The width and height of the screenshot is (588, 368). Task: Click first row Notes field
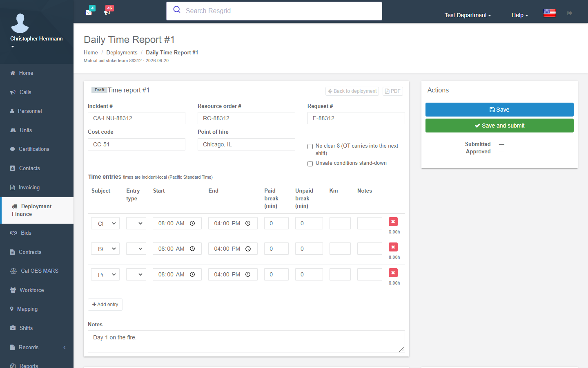(370, 223)
